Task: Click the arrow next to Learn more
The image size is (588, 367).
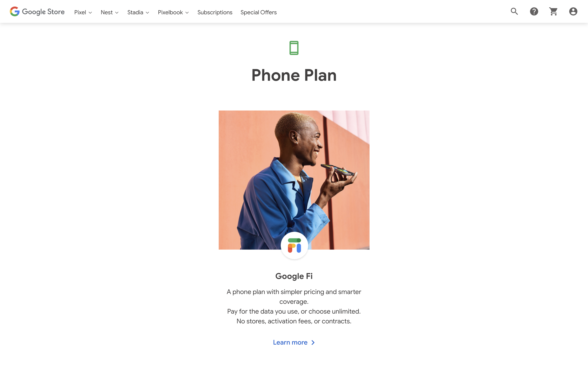Action: (x=313, y=343)
